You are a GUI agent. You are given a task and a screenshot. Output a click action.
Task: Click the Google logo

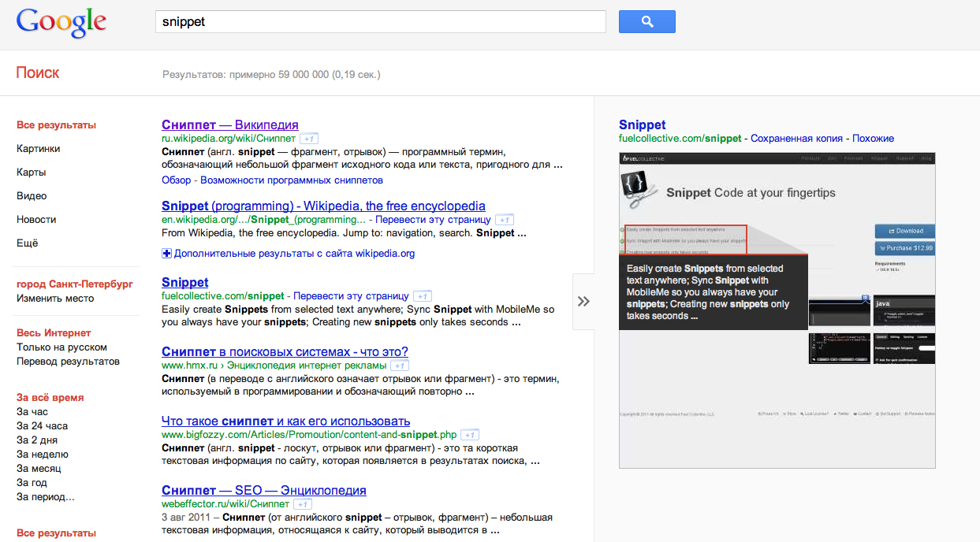click(x=61, y=22)
